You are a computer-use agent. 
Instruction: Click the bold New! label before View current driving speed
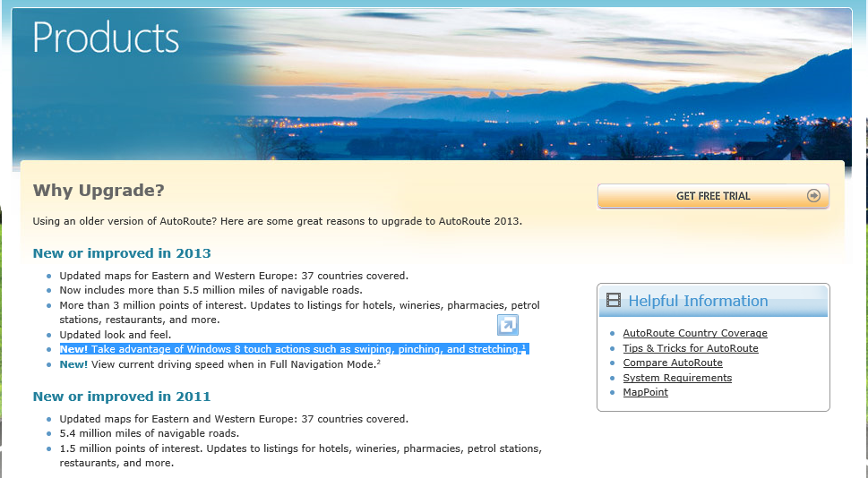point(73,364)
